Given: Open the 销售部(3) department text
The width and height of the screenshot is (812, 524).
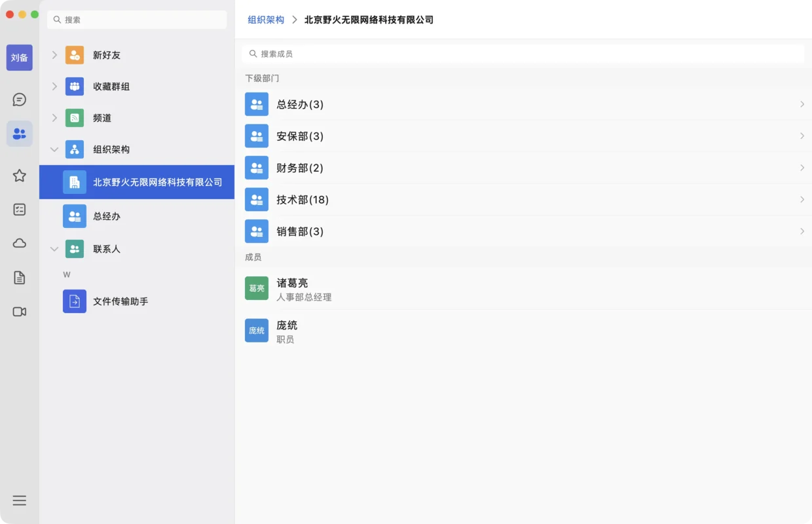Looking at the screenshot, I should pyautogui.click(x=300, y=231).
